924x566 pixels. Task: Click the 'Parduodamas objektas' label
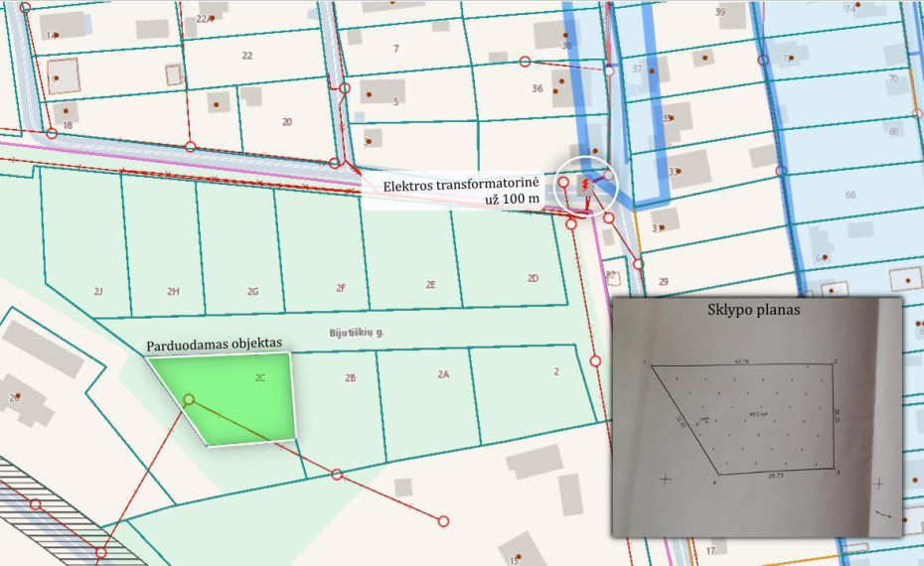point(214,344)
